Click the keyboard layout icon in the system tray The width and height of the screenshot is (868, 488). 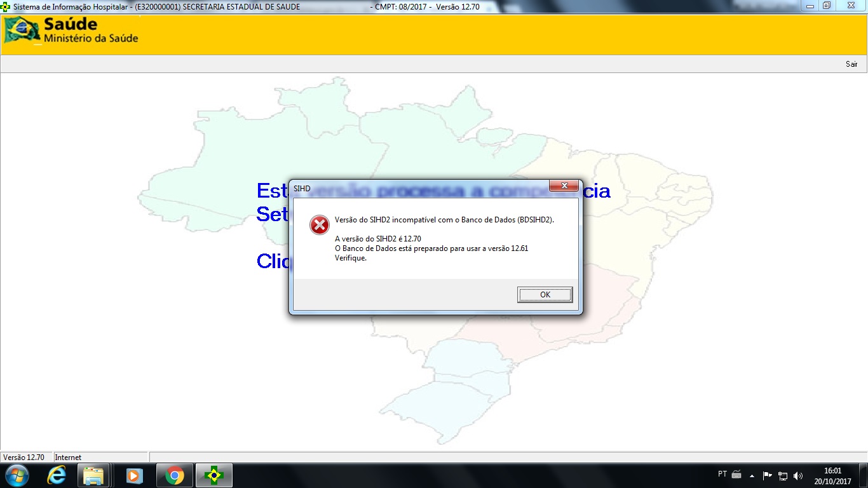click(x=736, y=475)
